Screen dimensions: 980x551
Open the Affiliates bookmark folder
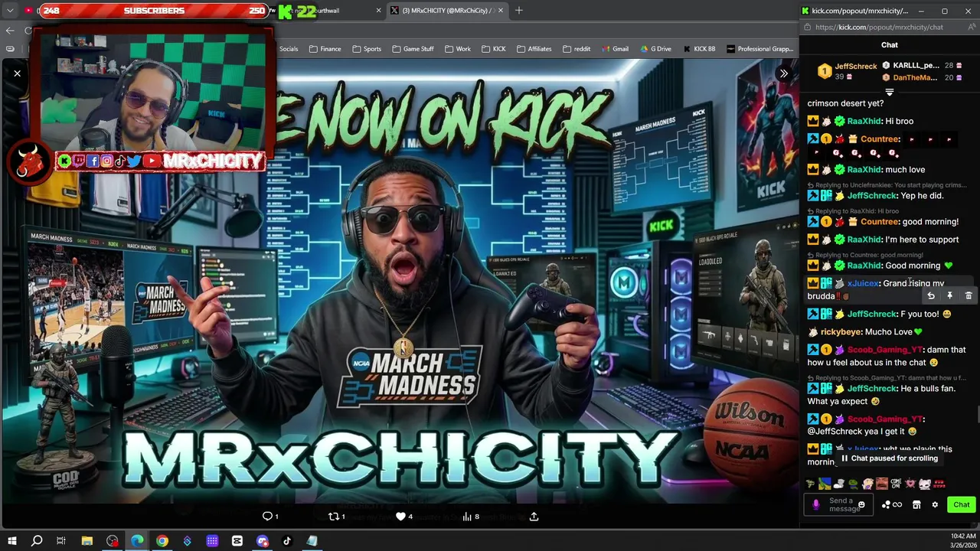click(x=534, y=49)
